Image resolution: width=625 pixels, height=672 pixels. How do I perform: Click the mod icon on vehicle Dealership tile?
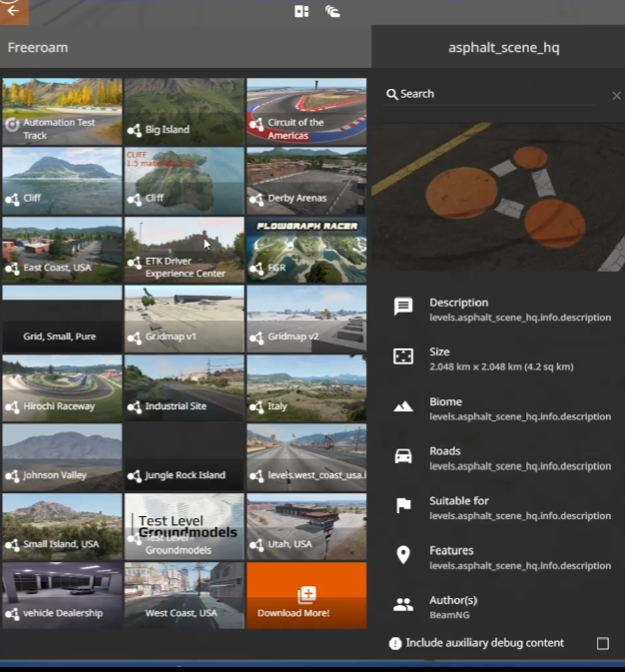tap(12, 614)
